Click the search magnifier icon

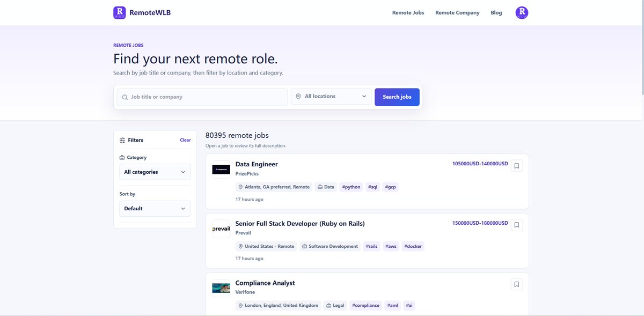[125, 97]
